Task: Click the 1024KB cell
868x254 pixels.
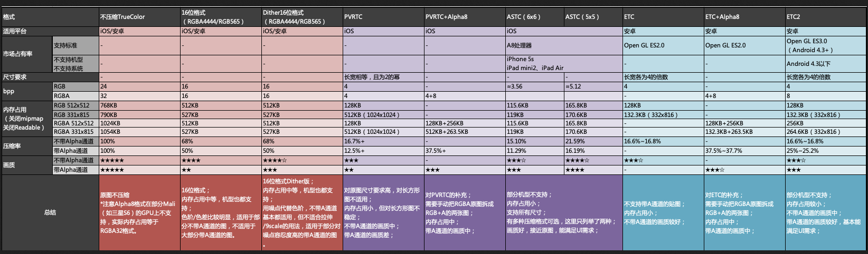Action: point(139,123)
